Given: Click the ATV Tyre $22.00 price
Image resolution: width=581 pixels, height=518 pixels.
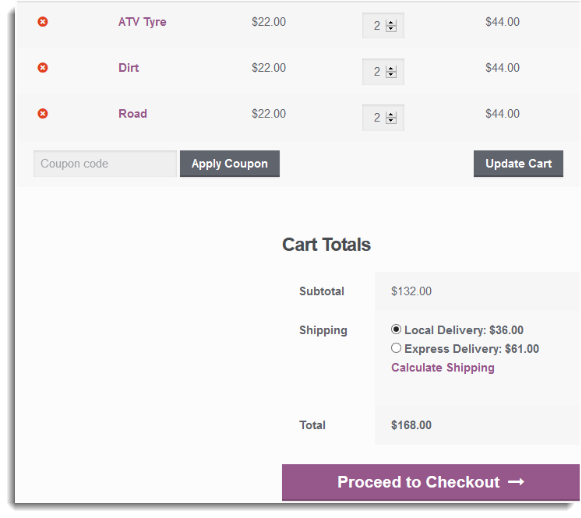Looking at the screenshot, I should click(269, 22).
